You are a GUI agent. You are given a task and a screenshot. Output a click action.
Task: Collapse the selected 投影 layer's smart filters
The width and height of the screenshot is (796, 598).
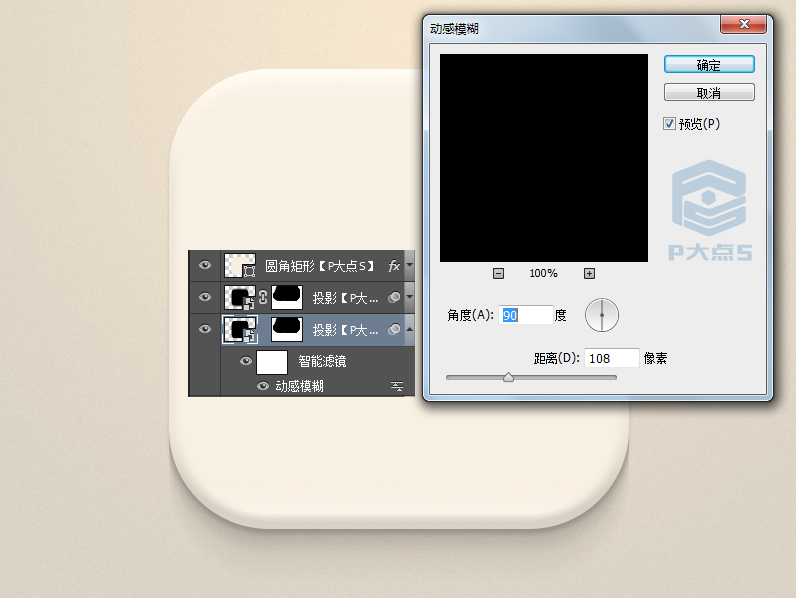click(x=409, y=330)
